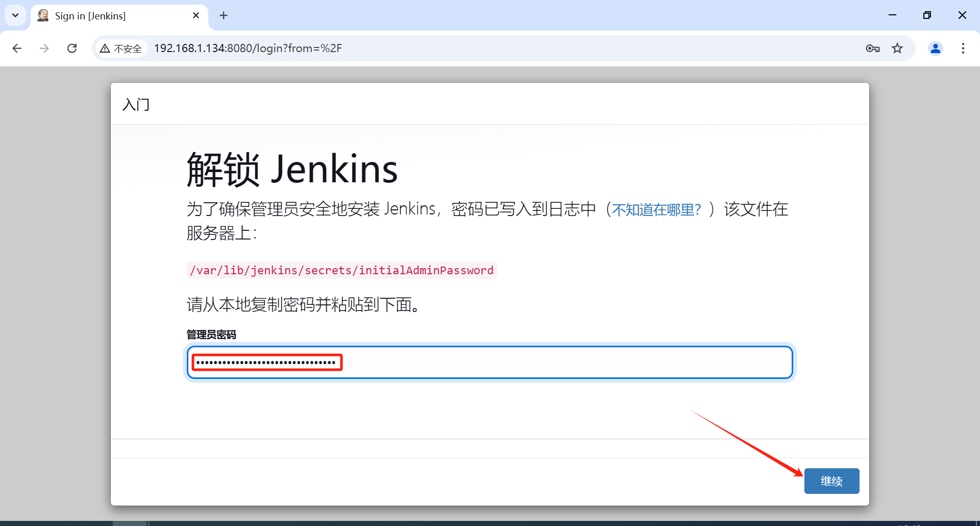
Task: Click the 解锁 Jenkins heading
Action: pyautogui.click(x=292, y=169)
